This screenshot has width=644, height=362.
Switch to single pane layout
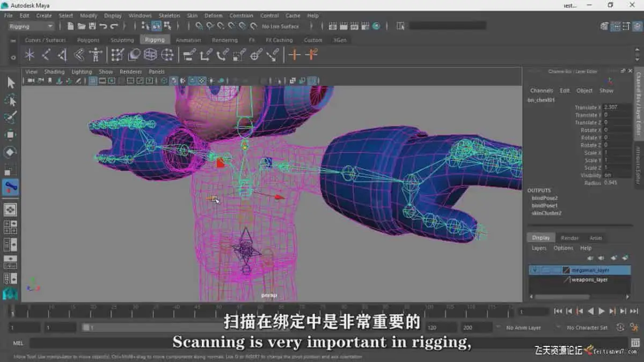point(10,210)
